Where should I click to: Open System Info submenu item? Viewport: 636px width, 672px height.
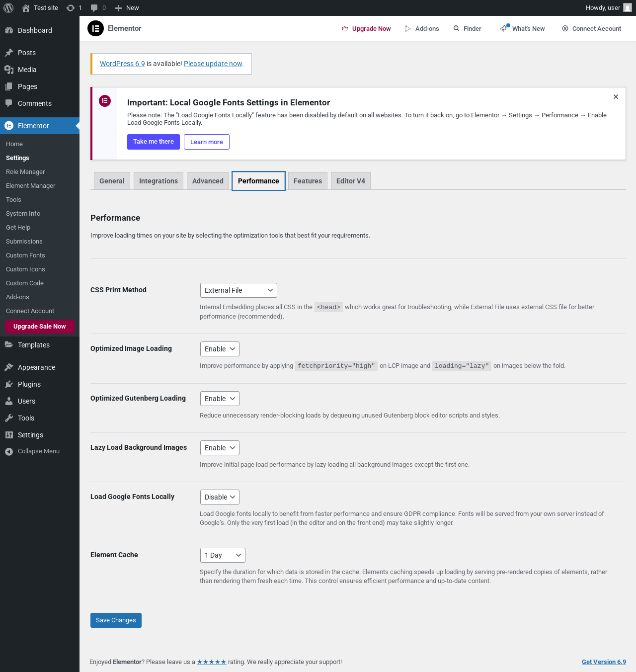pyautogui.click(x=23, y=214)
